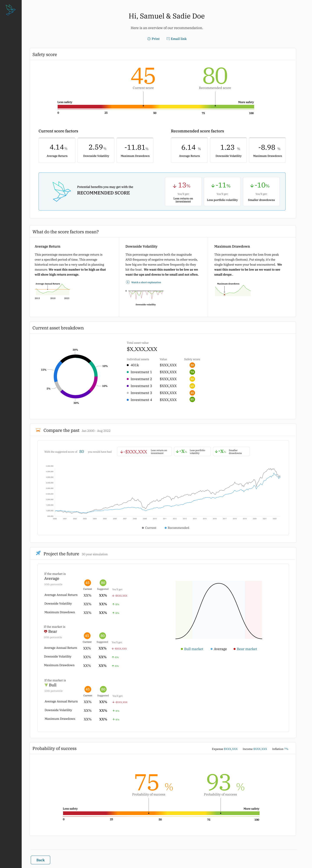312x868 pixels.
Task: Click the 6.14% Average Return card
Action: point(190,150)
